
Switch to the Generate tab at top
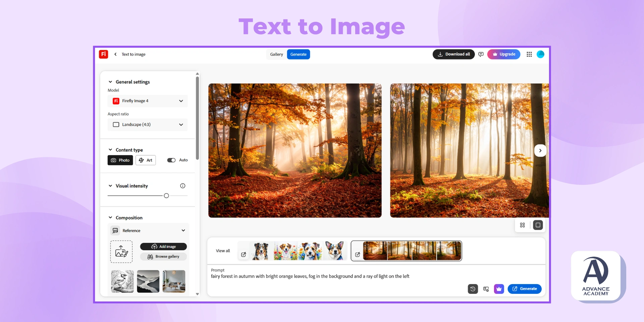299,54
